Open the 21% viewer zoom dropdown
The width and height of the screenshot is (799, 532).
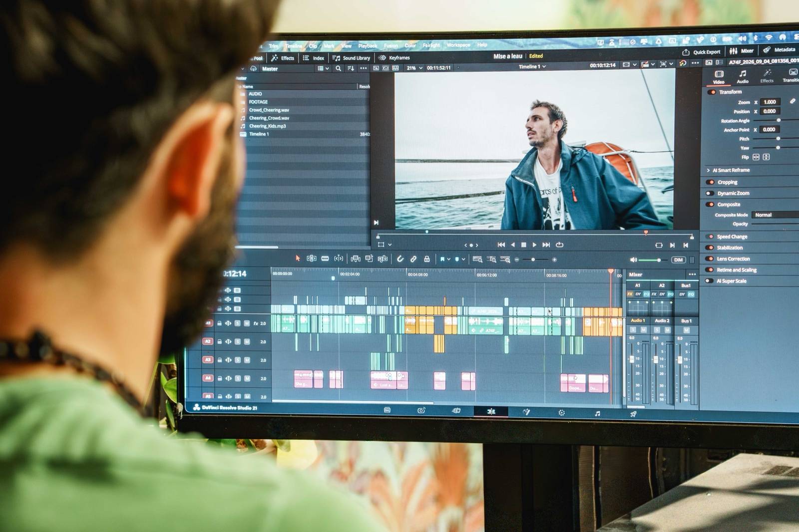click(414, 68)
